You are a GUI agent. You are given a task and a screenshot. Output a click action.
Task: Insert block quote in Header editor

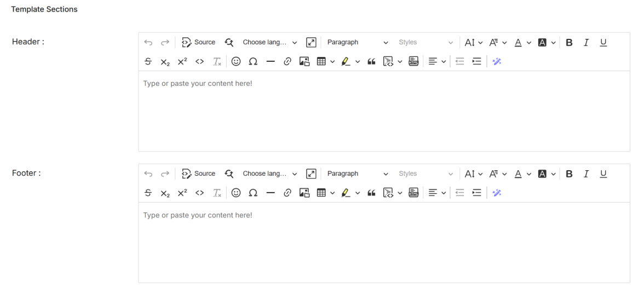point(372,61)
